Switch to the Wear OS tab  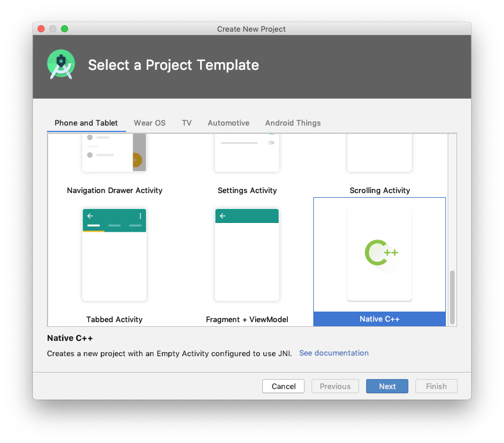point(150,123)
